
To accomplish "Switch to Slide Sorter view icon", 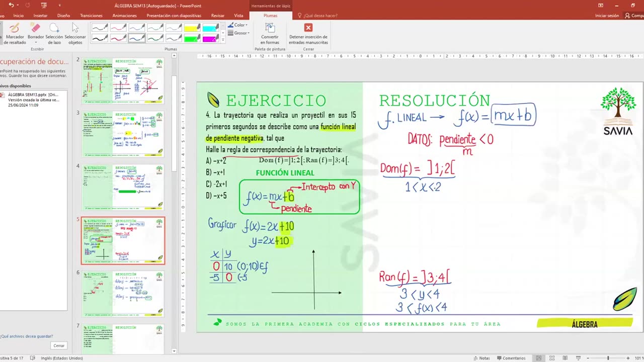I will tap(552, 358).
